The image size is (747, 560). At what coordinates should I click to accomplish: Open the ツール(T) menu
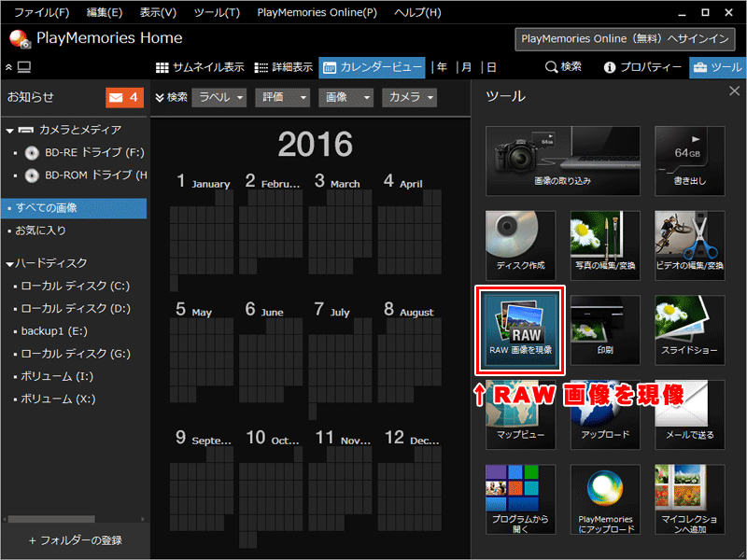point(217,12)
